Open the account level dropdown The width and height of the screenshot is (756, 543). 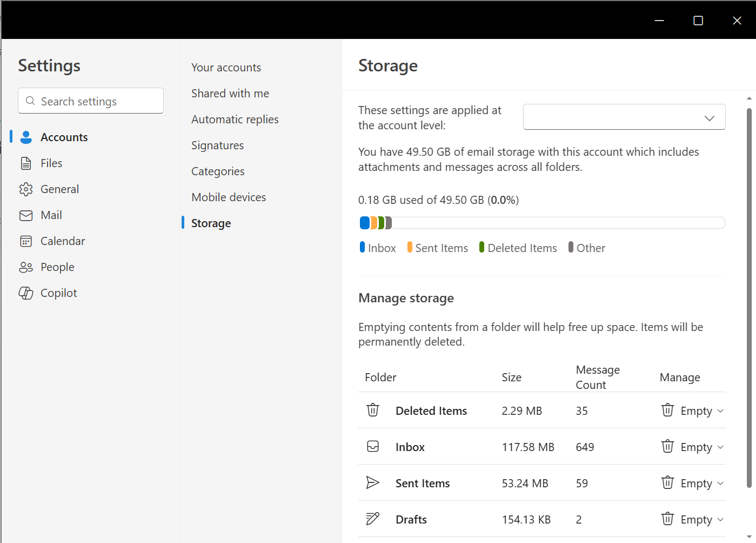pos(624,117)
